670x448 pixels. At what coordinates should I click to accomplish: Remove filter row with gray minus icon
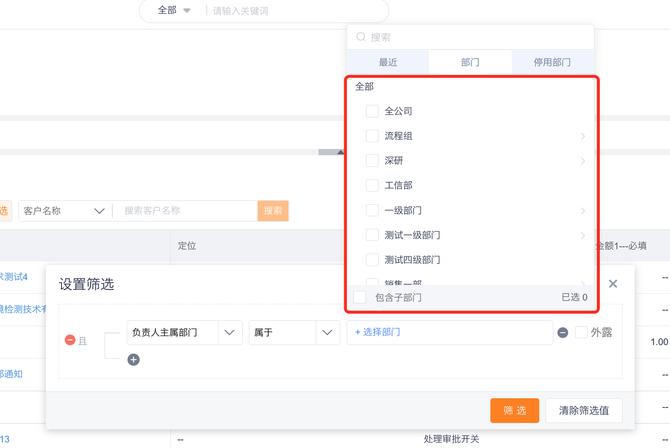[x=563, y=333]
